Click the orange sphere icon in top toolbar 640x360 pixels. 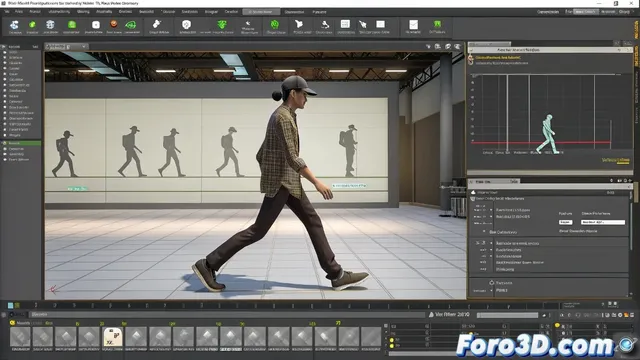(114, 24)
